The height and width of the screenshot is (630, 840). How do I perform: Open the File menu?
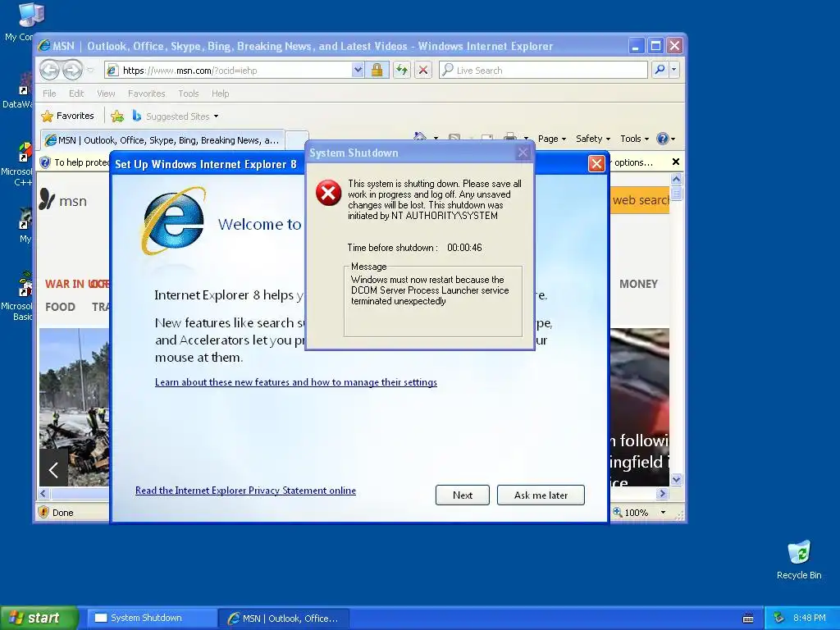(49, 94)
